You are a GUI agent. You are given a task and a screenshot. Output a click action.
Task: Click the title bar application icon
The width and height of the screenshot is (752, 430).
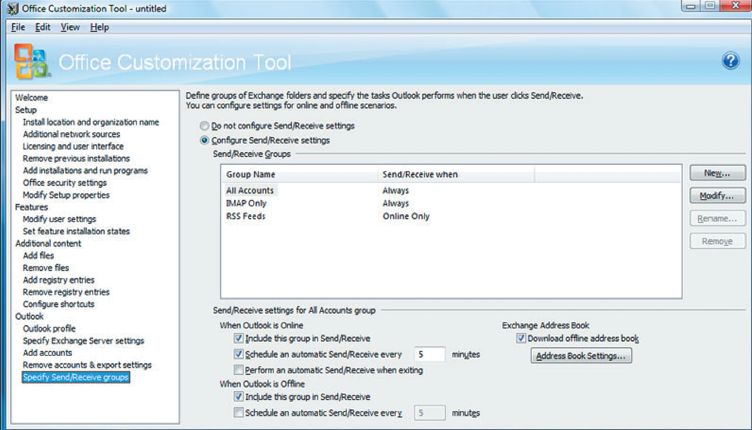(9, 9)
